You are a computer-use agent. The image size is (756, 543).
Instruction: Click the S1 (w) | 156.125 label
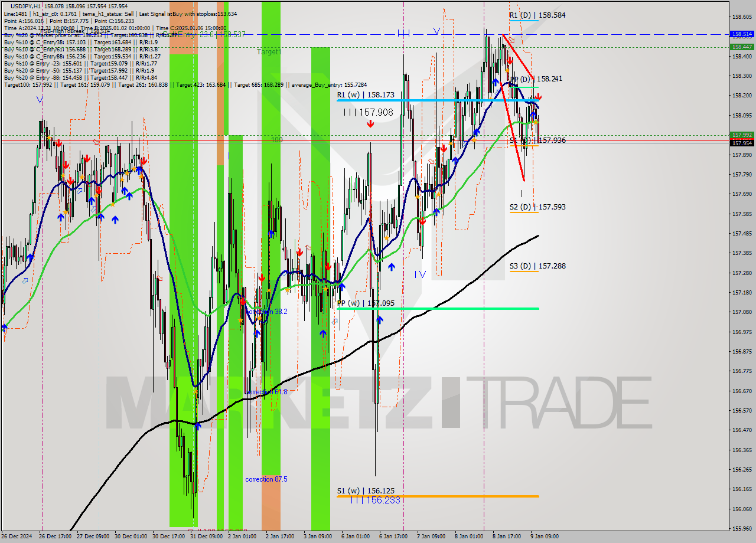point(366,490)
